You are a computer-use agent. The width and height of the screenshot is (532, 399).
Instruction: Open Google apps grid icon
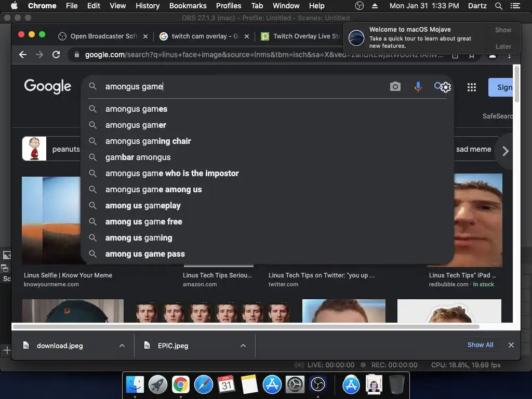[472, 87]
